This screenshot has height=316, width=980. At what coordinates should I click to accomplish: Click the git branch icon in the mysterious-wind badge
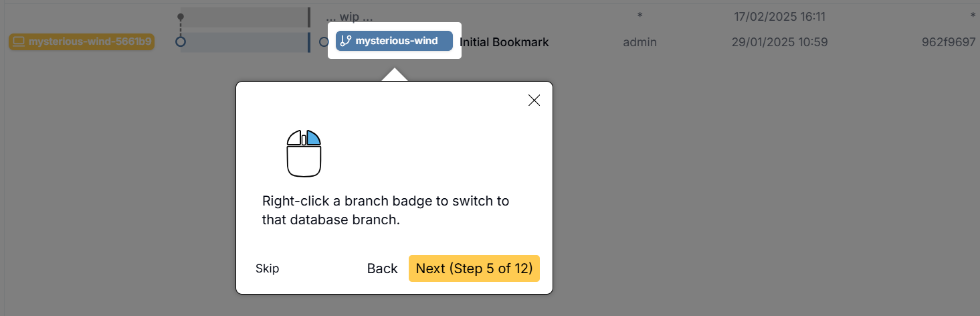pos(346,41)
